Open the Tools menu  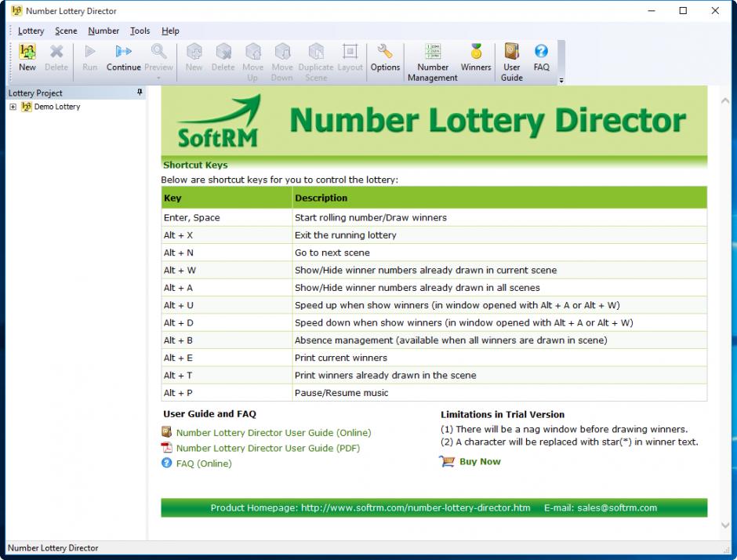click(140, 31)
